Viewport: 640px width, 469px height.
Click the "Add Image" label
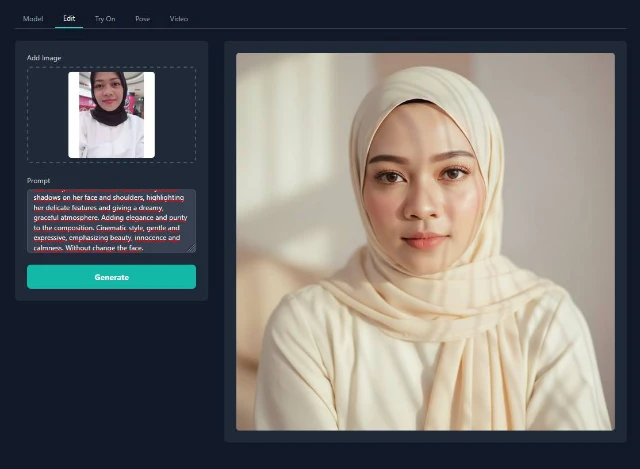pyautogui.click(x=44, y=58)
